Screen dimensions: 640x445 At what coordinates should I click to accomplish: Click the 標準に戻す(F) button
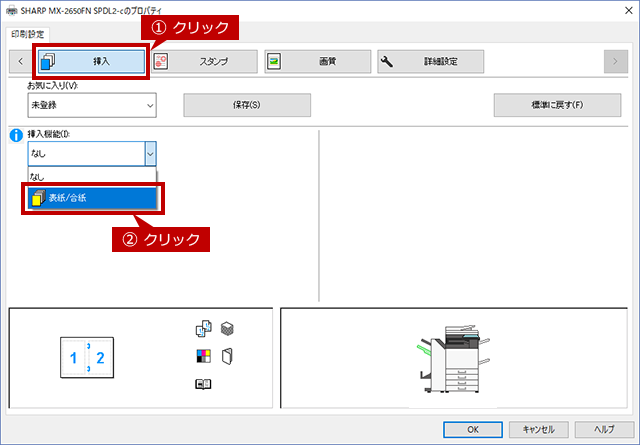click(x=558, y=105)
